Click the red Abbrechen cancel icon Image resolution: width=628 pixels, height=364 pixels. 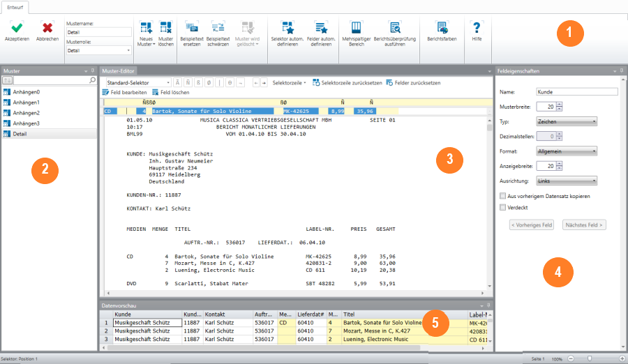click(x=47, y=27)
